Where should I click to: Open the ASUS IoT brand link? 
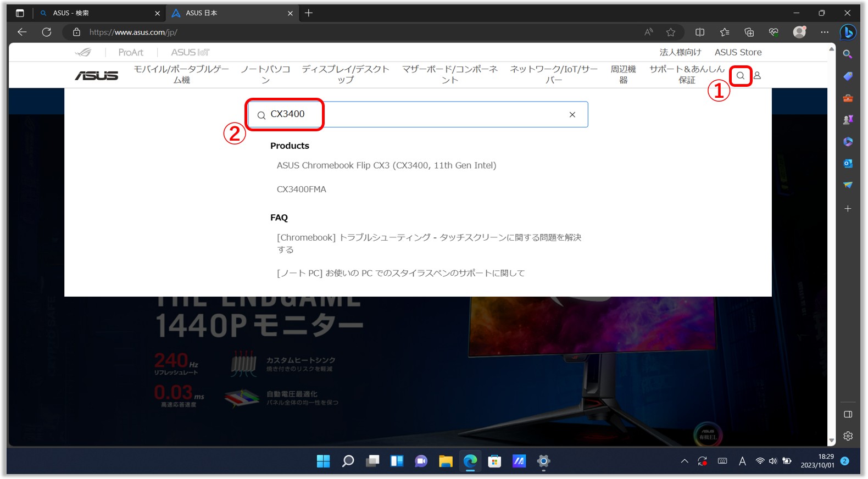click(x=190, y=52)
